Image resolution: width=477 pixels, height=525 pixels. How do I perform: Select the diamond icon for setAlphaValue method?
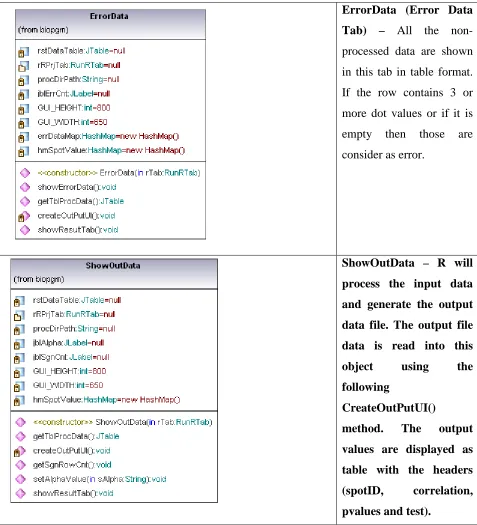click(x=21, y=479)
